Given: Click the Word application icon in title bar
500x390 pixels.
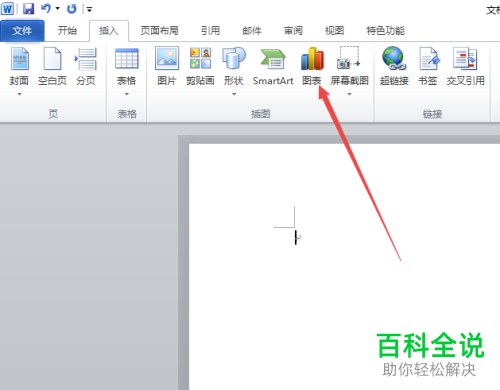Looking at the screenshot, I should pos(7,8).
